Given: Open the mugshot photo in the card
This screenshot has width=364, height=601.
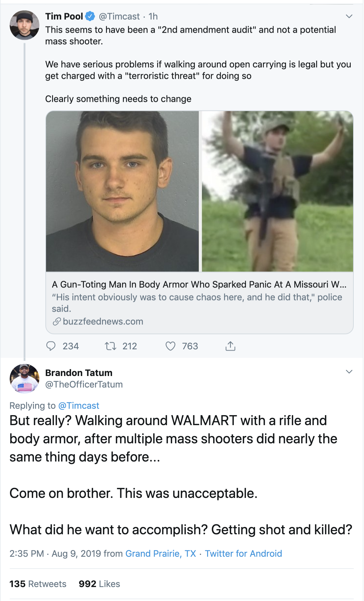Looking at the screenshot, I should 122,191.
